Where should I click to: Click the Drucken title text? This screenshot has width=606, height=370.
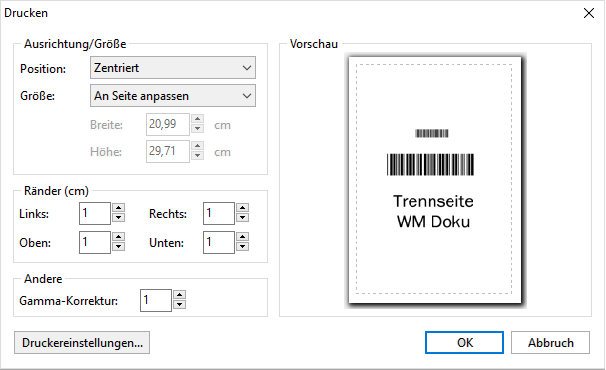[x=26, y=13]
